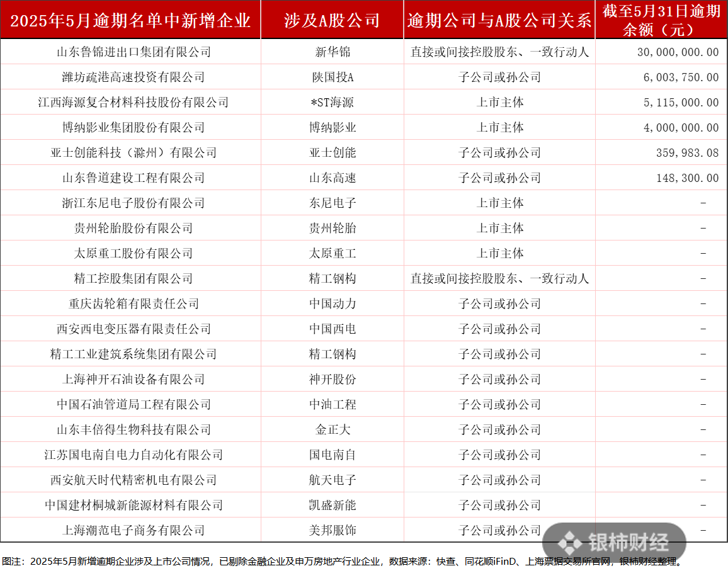This screenshot has width=728, height=583.
Task: Click the header 2025年5月逾期名单中新增企业
Action: pos(131,21)
